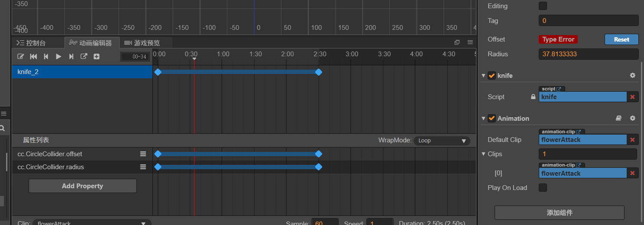Screen dimensions: 644x225
Task: Play the flowerAttack animation
Action: pyautogui.click(x=58, y=56)
